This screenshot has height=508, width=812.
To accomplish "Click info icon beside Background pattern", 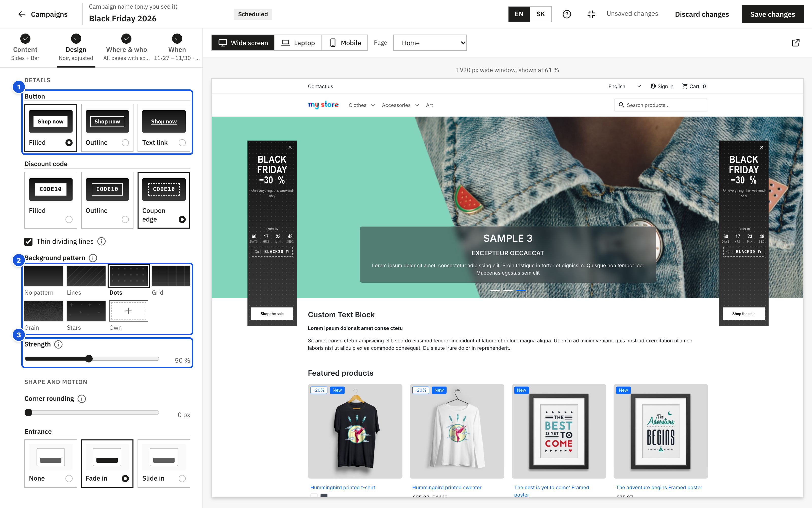I will [x=93, y=258].
